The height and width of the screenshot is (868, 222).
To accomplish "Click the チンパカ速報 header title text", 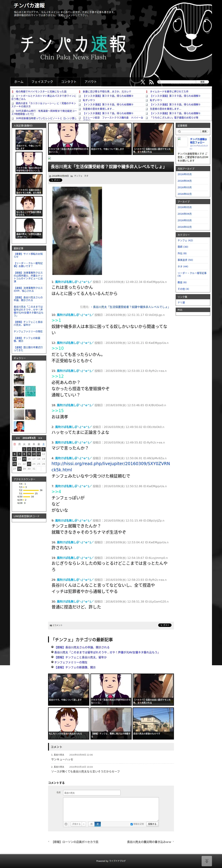I will pyautogui.click(x=29, y=5).
